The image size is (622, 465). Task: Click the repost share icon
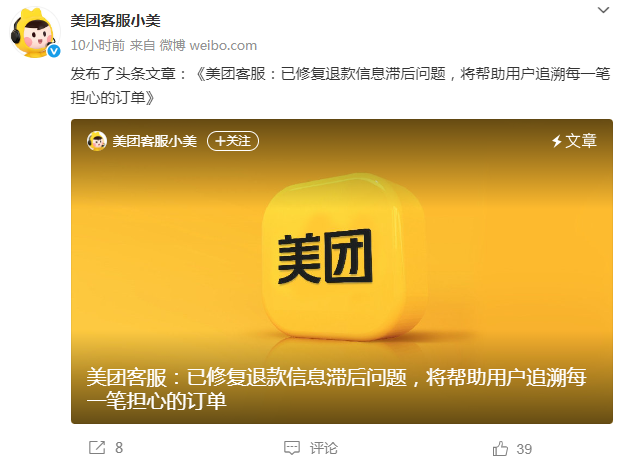[x=97, y=448]
